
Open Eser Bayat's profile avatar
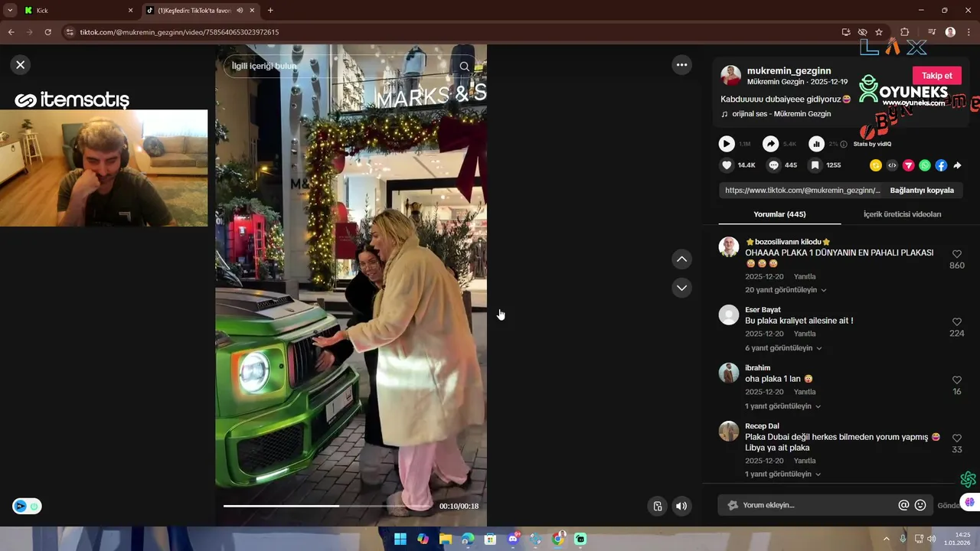(x=729, y=315)
